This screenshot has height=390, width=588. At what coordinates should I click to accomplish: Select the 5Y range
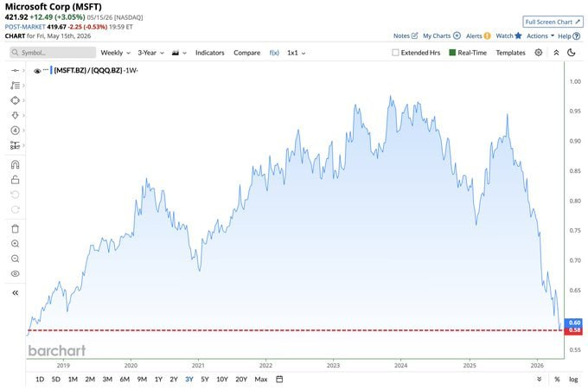205,379
